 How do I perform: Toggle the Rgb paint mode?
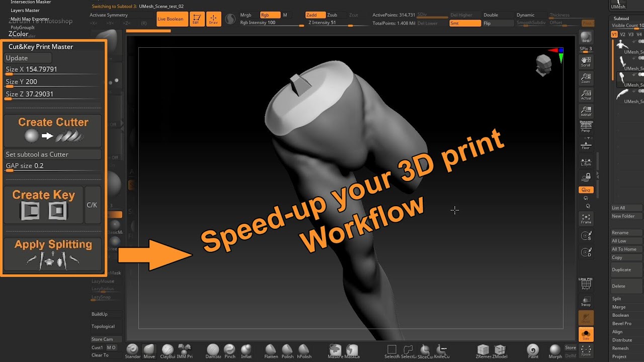coord(270,15)
